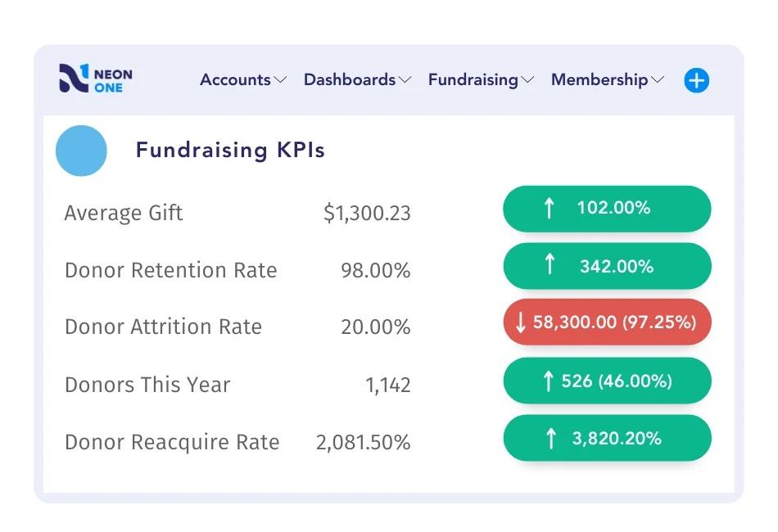The image size is (778, 532).
Task: Expand the Membership dropdown chevron
Action: [657, 80]
